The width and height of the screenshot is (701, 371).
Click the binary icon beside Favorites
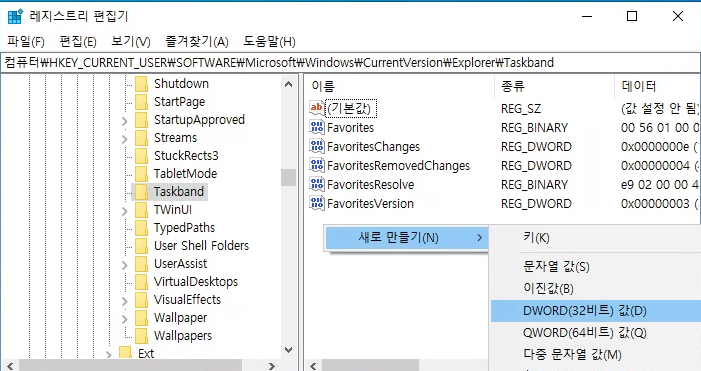pyautogui.click(x=317, y=127)
